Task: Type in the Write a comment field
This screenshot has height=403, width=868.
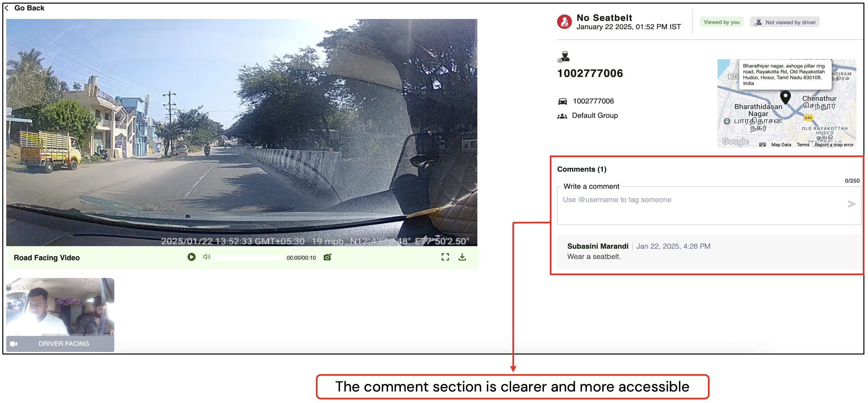Action: [701, 205]
